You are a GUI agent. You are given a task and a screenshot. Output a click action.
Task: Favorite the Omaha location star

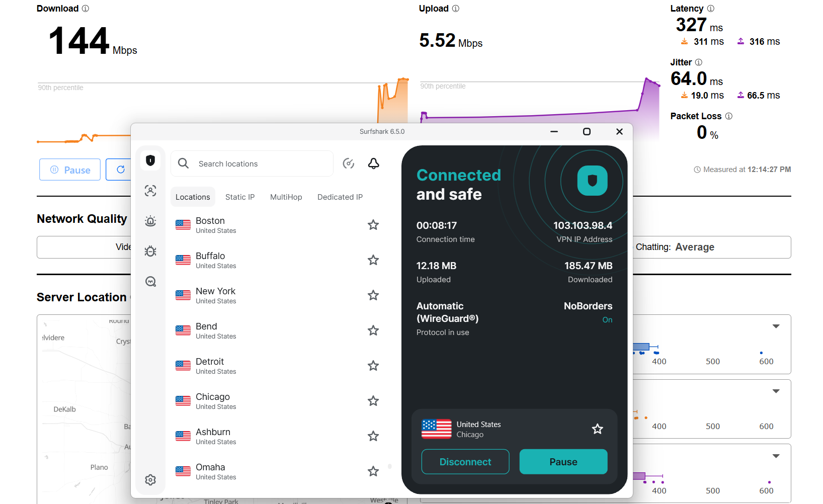(x=373, y=471)
